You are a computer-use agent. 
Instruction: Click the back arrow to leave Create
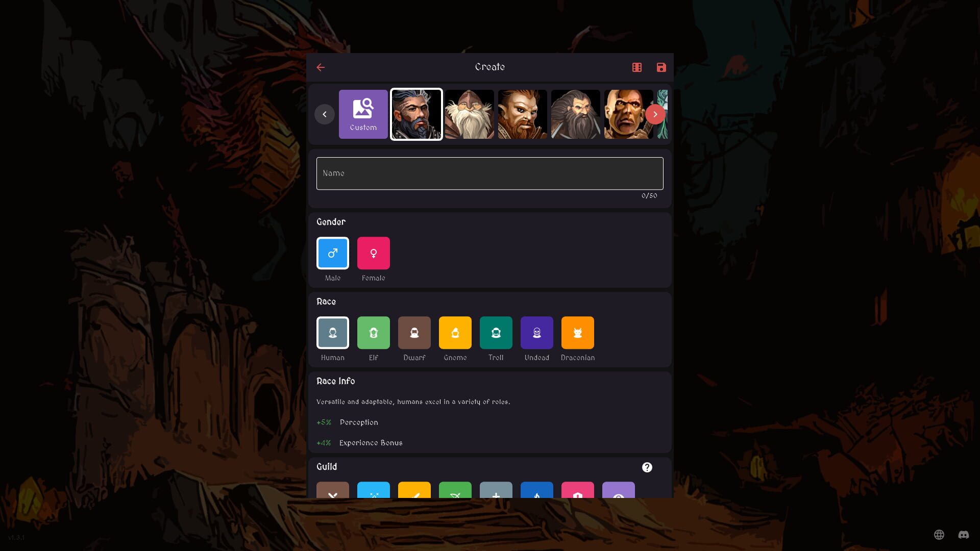coord(321,67)
